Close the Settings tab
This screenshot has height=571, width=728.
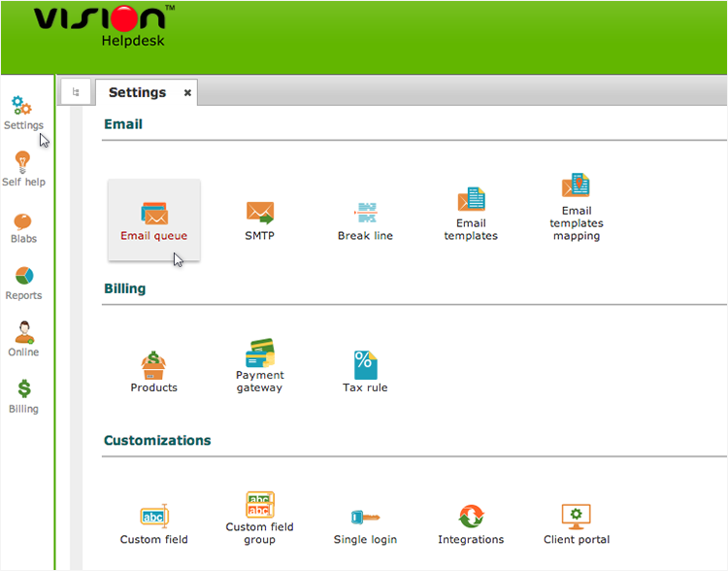pos(187,93)
